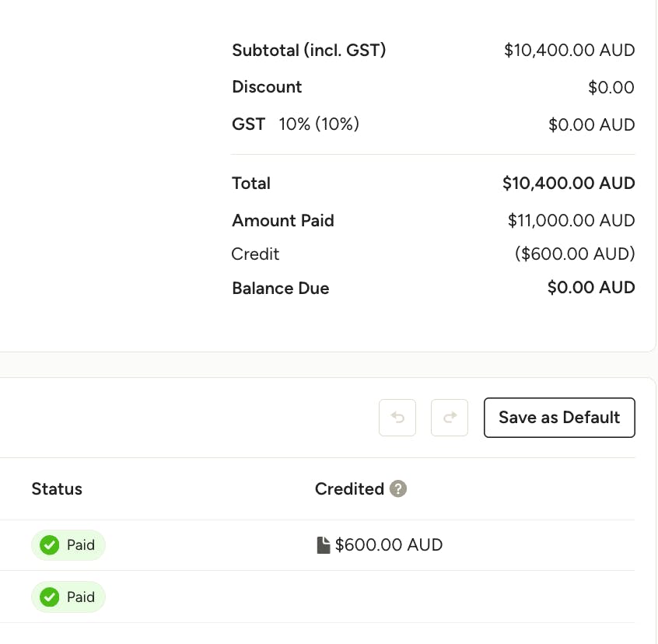Click the Balance Due value $0.00 AUD
The image size is (658, 644).
click(x=591, y=287)
